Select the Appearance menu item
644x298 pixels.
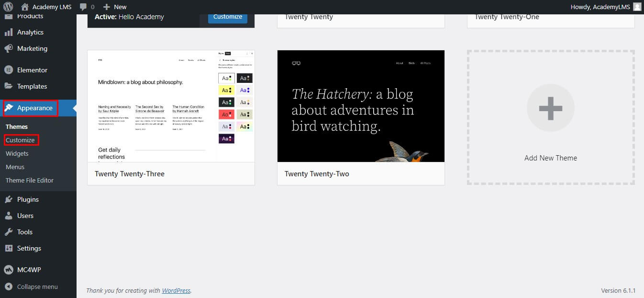35,108
